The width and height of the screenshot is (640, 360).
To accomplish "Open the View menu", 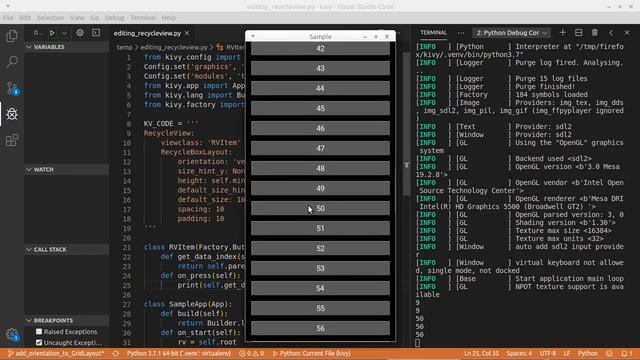I will pos(77,18).
